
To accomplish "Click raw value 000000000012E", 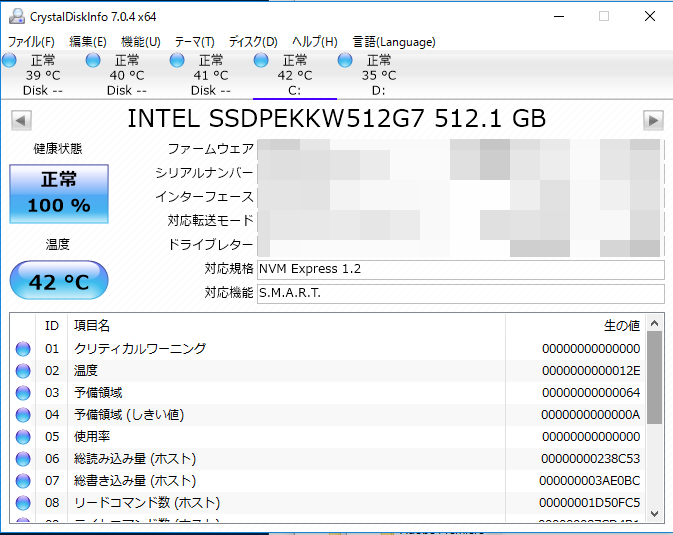I will [x=591, y=371].
